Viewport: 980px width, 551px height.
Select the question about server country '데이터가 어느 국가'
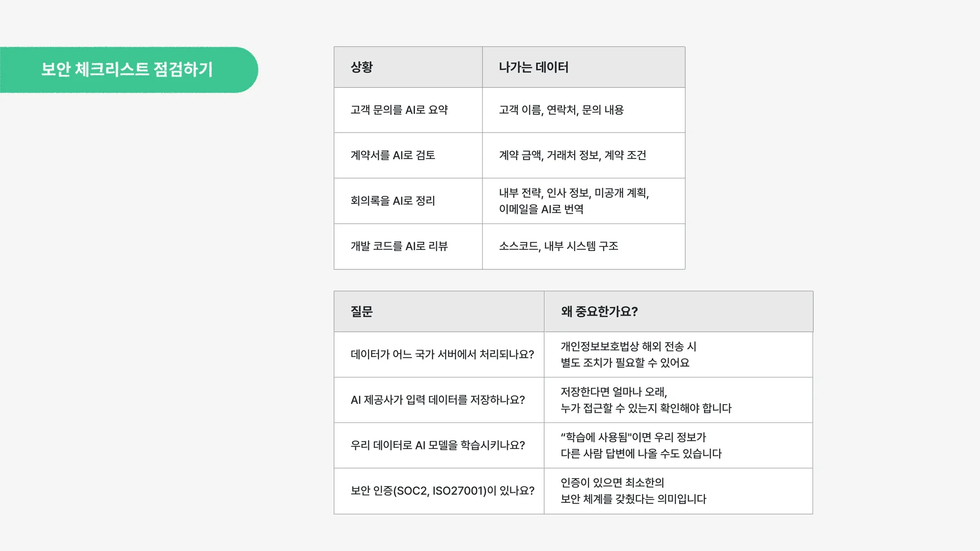(x=442, y=355)
